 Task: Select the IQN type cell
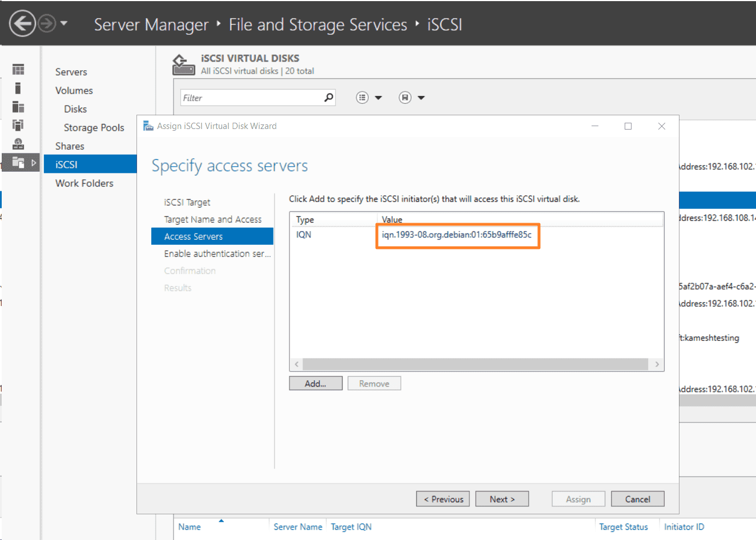304,235
